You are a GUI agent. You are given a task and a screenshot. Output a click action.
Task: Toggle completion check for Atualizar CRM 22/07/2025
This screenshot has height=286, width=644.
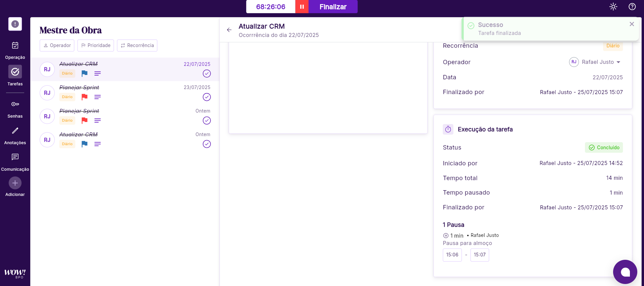[x=207, y=74]
